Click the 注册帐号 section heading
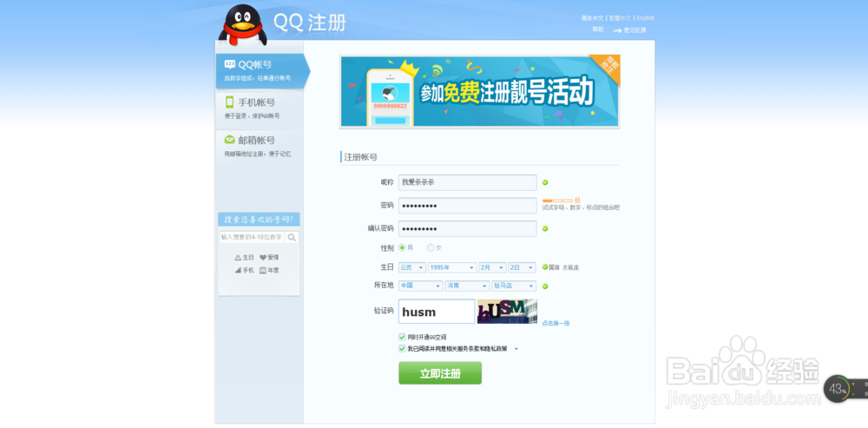Image resolution: width=868 pixels, height=428 pixels. [x=361, y=157]
